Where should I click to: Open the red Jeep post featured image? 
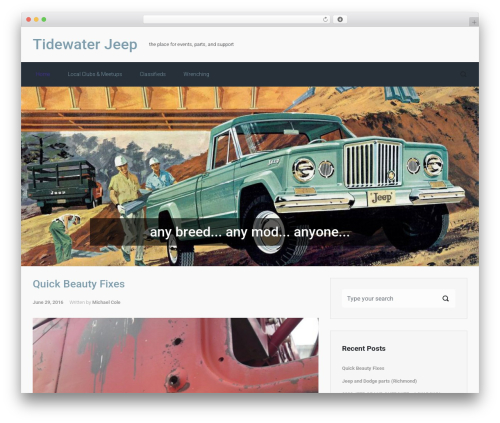pyautogui.click(x=175, y=355)
